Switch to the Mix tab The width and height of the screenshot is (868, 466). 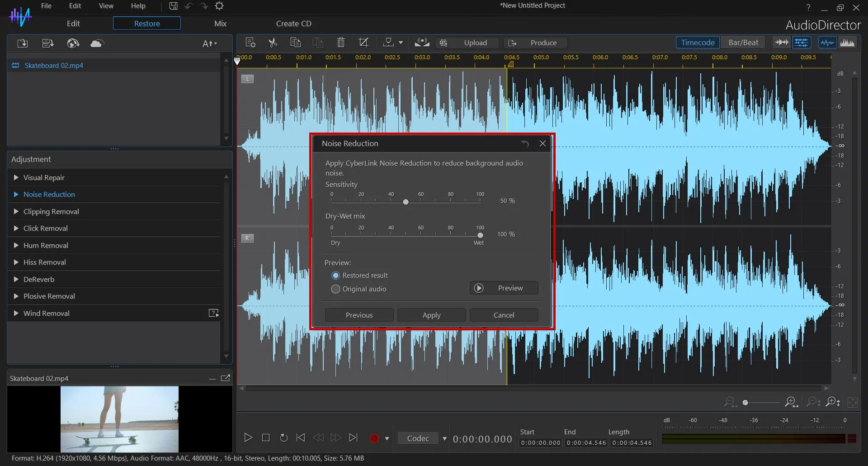(220, 23)
